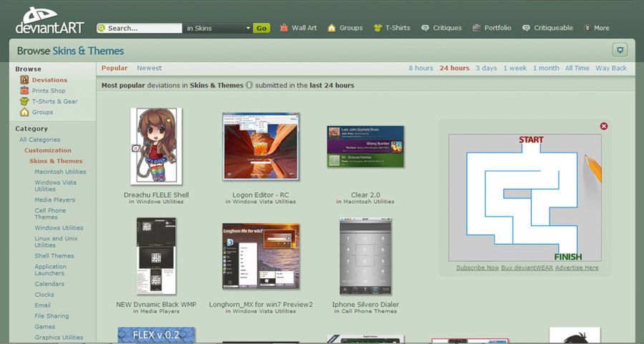Screen dimensions: 644x344
Task: Open Dreachu FLELE Shell thumbnail
Action: pyautogui.click(x=156, y=146)
